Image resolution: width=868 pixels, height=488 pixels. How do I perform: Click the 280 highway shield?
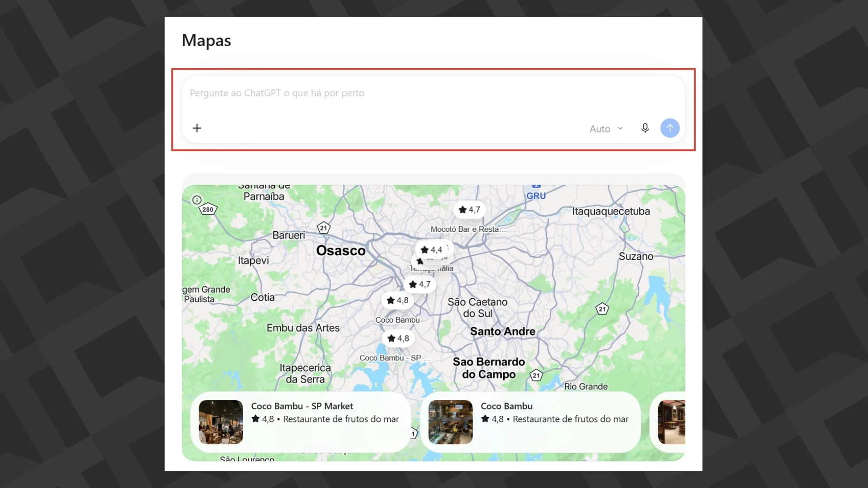tap(208, 209)
